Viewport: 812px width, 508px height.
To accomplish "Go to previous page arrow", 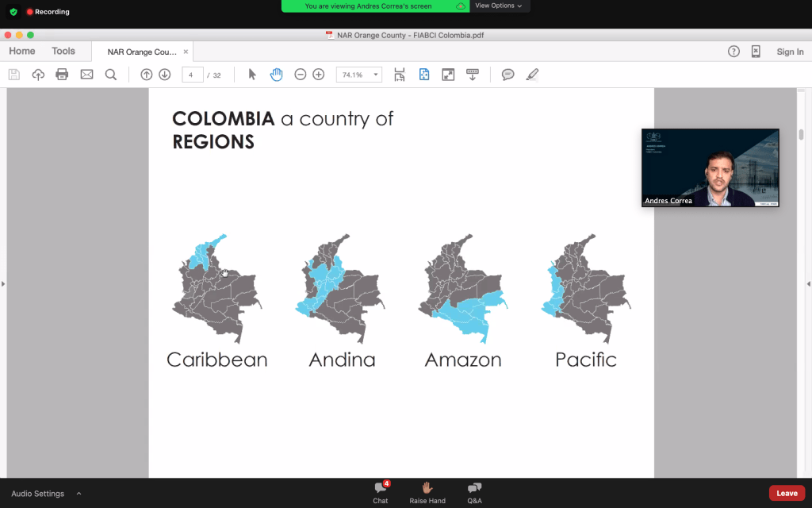I will 146,75.
